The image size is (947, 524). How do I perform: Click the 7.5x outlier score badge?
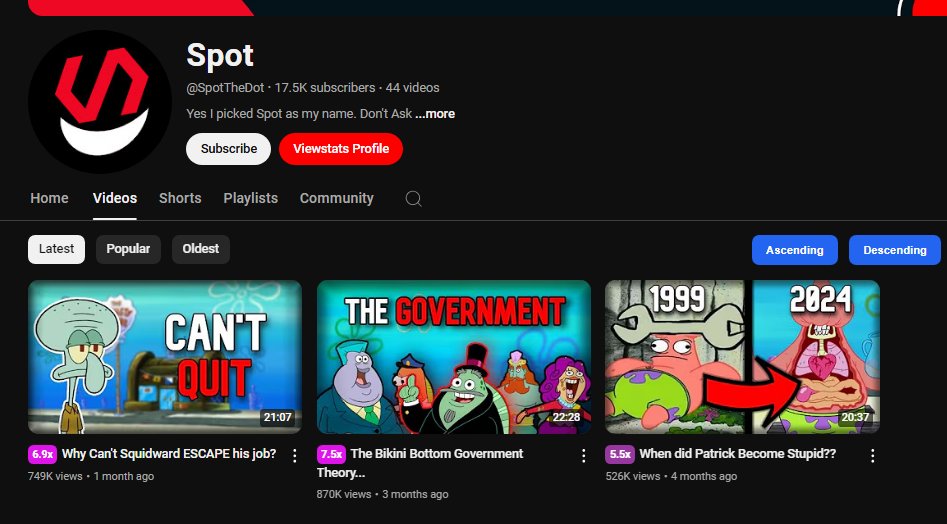(330, 454)
